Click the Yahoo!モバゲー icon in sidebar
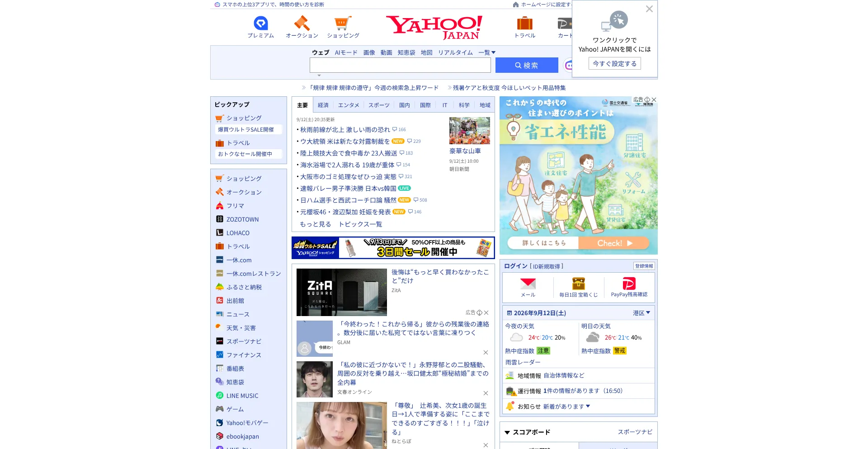The height and width of the screenshot is (449, 868). (220, 423)
